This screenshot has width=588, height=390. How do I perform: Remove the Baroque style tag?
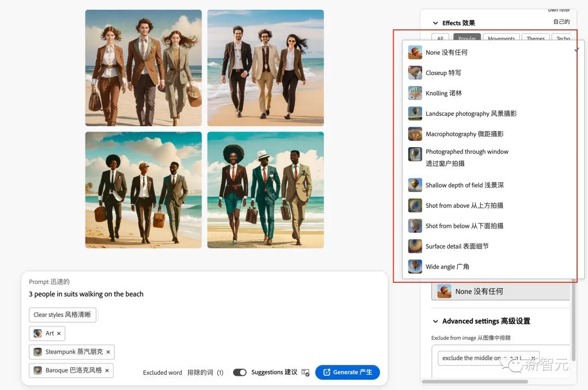107,370
